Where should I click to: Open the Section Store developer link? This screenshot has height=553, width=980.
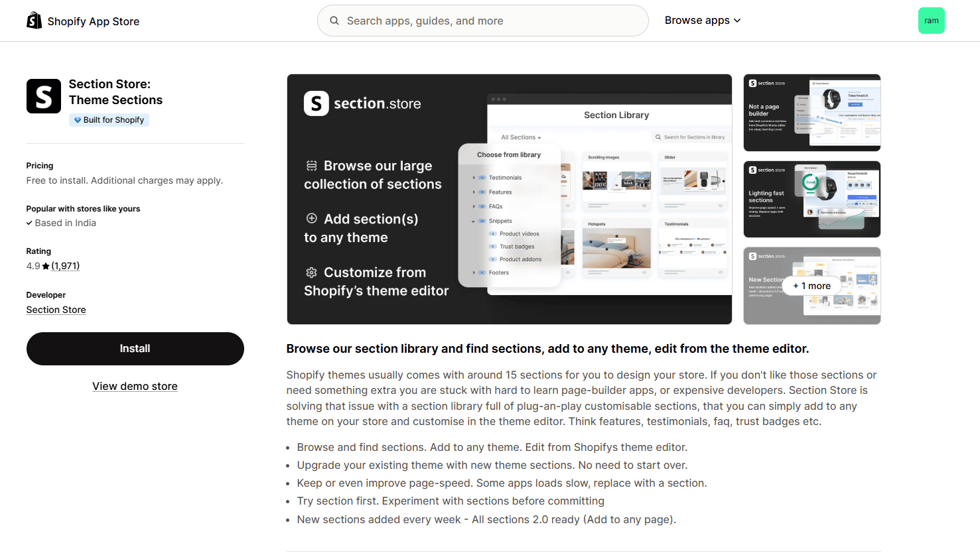pyautogui.click(x=56, y=310)
